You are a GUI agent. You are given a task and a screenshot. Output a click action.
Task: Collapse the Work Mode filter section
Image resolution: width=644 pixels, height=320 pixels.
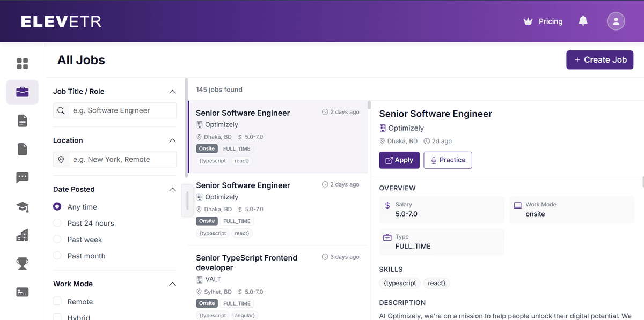click(172, 284)
